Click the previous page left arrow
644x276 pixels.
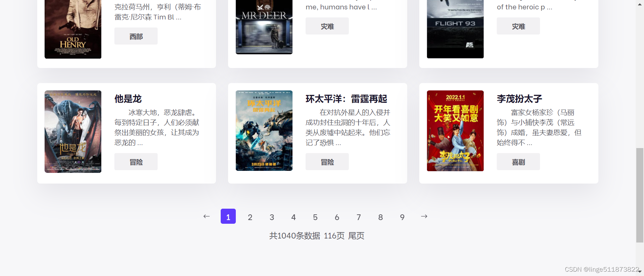coord(207,216)
